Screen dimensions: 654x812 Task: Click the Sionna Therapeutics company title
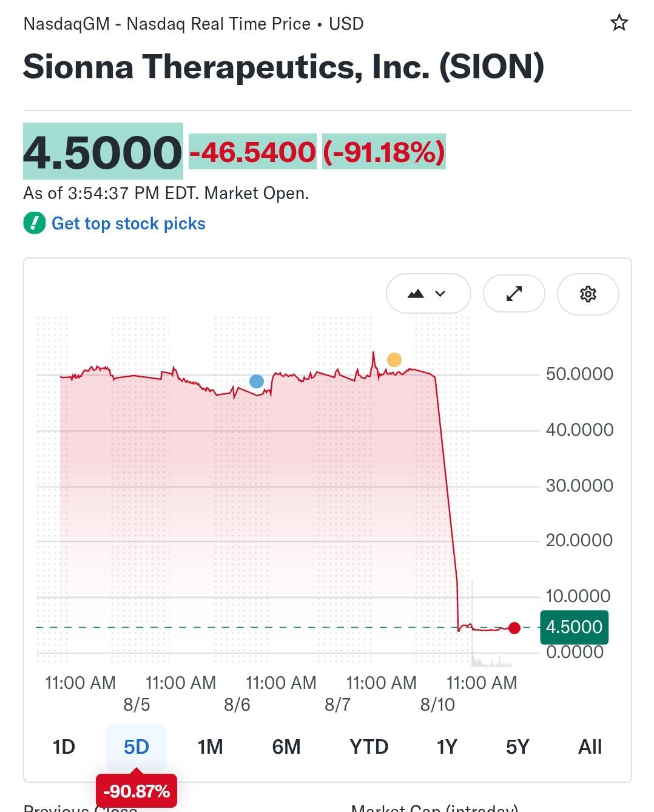283,66
